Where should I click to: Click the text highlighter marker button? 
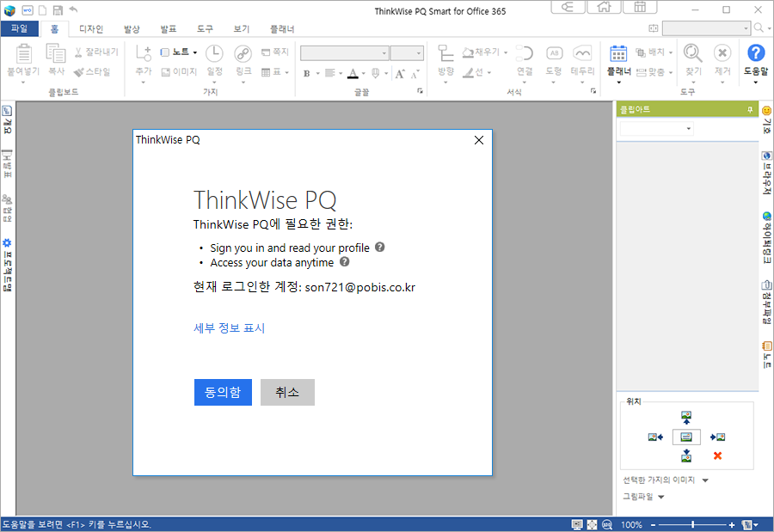click(376, 74)
